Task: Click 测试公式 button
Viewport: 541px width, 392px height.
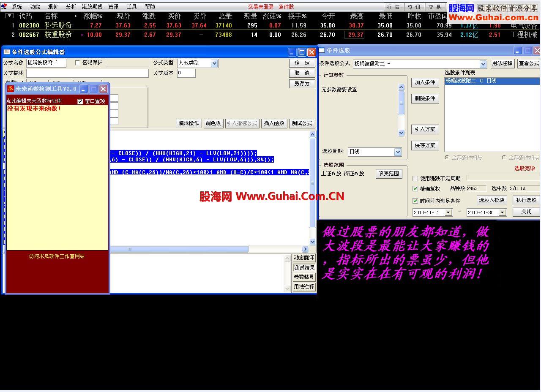Action: pos(302,123)
